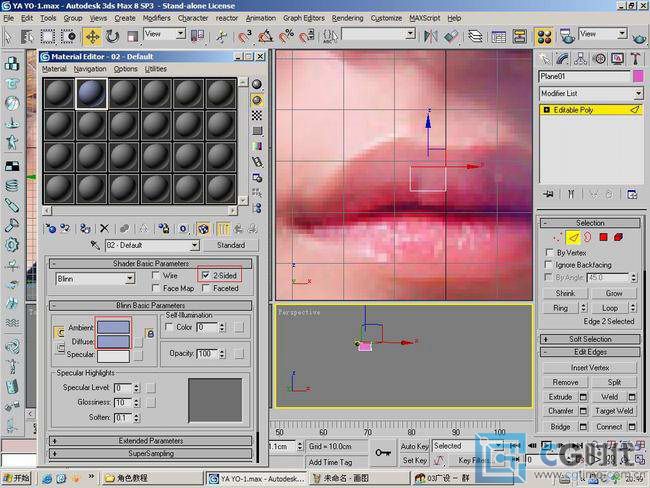The image size is (650, 488).
Task: Open the Layer Manager icon
Action: pos(475,36)
